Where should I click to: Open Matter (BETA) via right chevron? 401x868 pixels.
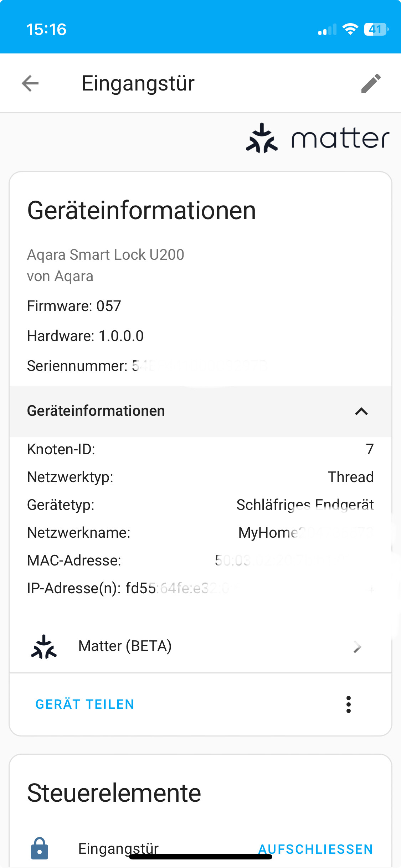(x=357, y=646)
